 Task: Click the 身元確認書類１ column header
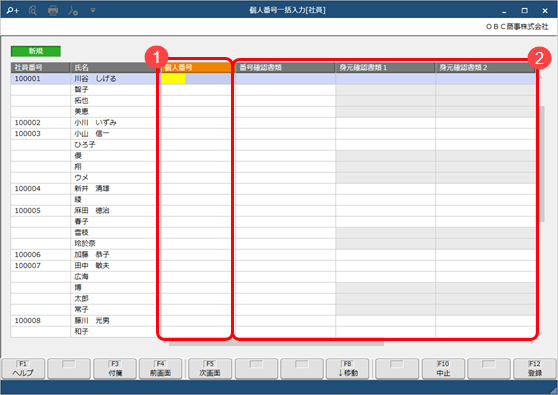point(385,68)
